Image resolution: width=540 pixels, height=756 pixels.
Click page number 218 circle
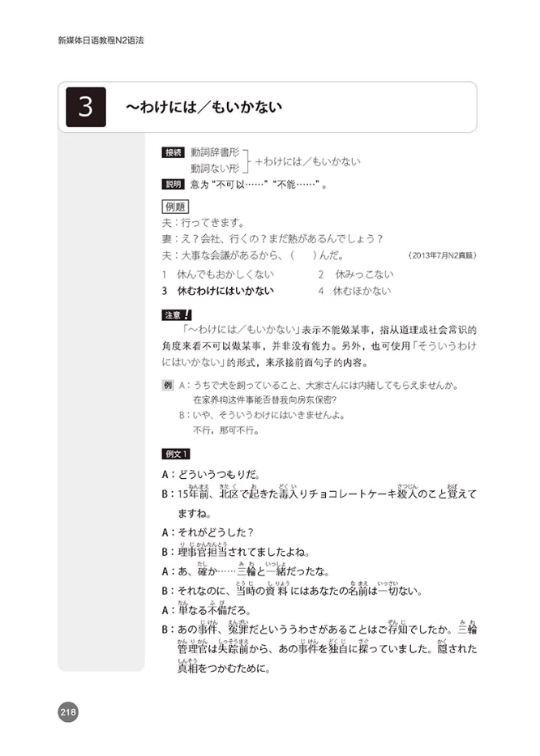tap(68, 712)
